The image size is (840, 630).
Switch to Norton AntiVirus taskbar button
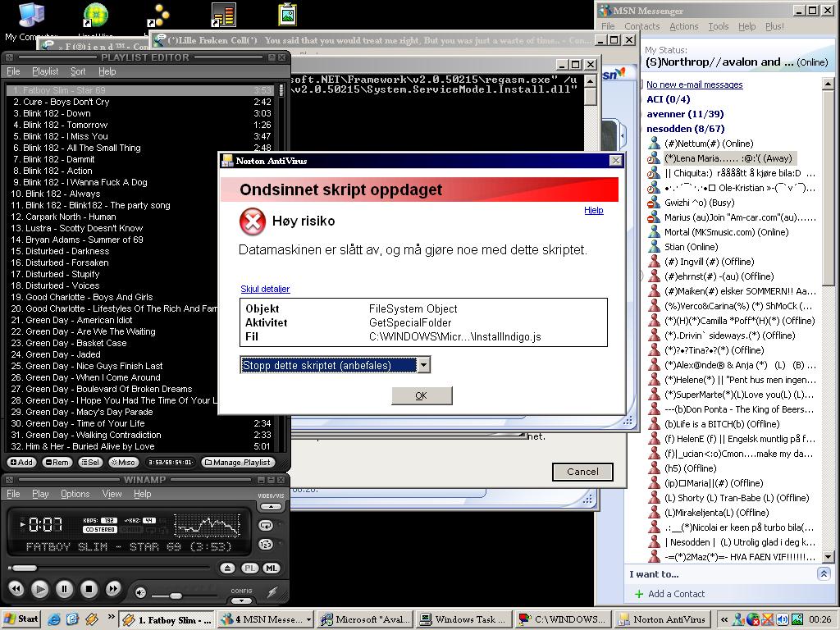663,619
